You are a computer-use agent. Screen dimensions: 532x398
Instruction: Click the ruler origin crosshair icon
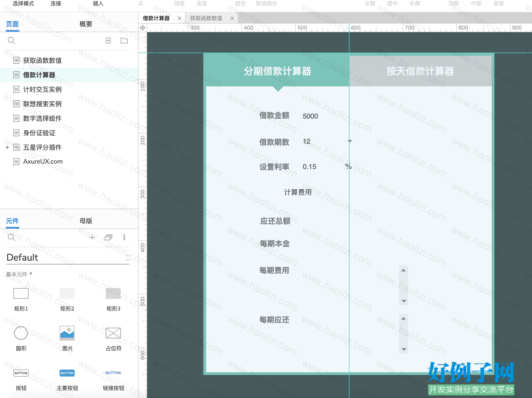click(143, 28)
